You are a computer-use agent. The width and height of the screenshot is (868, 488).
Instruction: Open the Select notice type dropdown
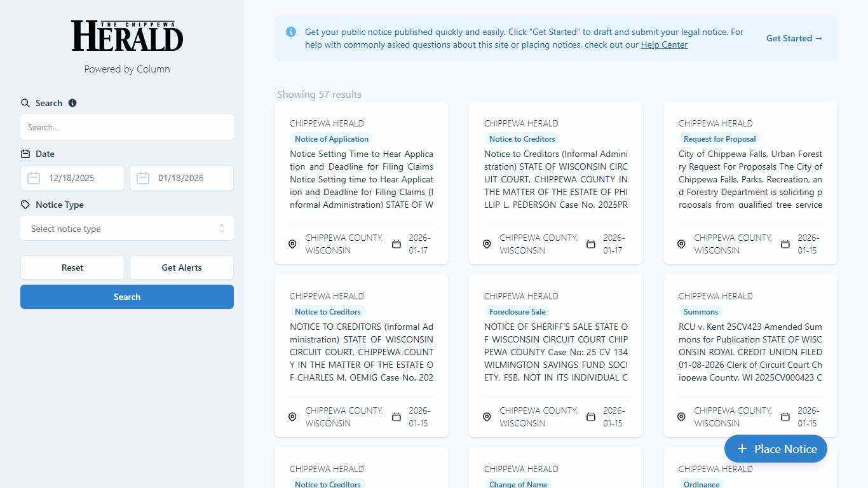click(x=121, y=229)
